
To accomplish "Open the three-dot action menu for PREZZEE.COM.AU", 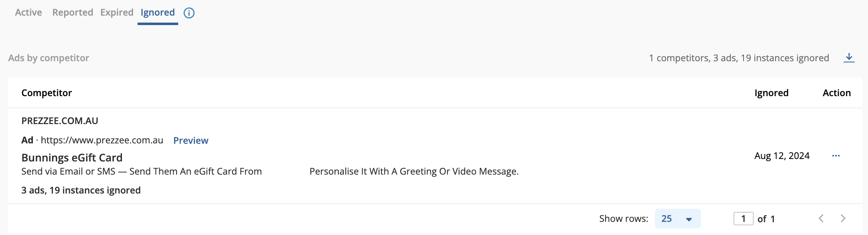I will [836, 156].
